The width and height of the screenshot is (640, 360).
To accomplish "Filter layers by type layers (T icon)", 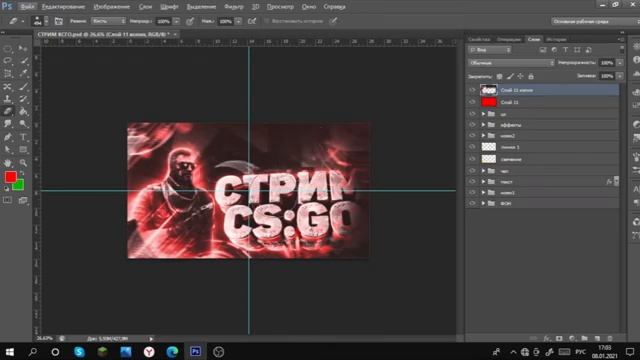I will (x=565, y=50).
